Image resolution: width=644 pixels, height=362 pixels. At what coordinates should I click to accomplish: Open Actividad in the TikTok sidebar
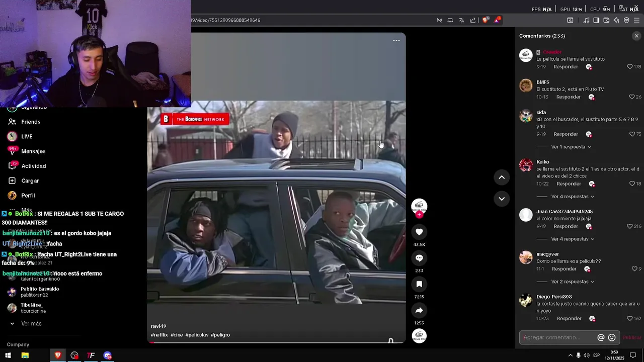point(27,166)
